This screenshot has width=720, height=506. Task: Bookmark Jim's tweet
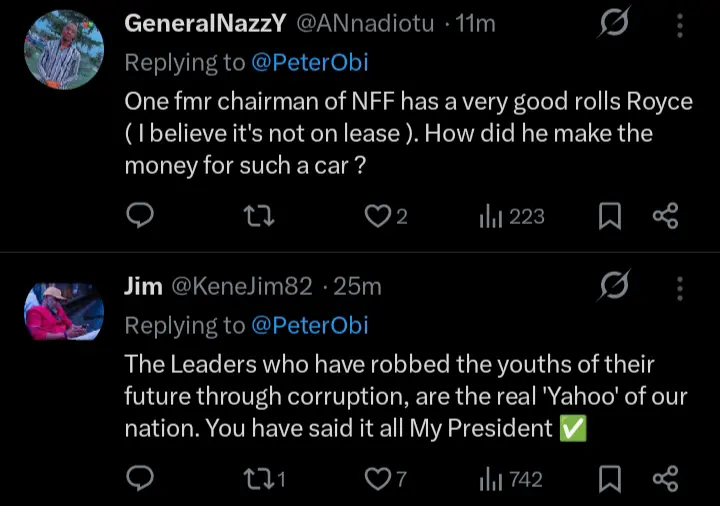610,479
